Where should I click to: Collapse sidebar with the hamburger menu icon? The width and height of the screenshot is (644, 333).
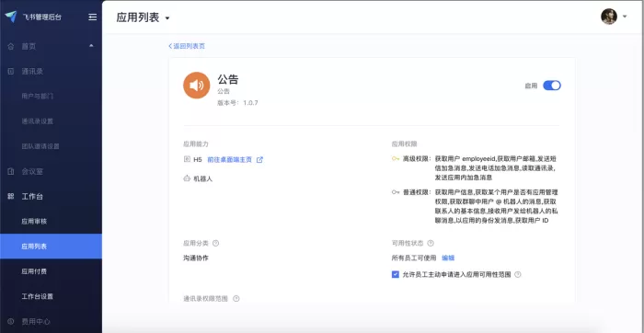click(x=93, y=17)
